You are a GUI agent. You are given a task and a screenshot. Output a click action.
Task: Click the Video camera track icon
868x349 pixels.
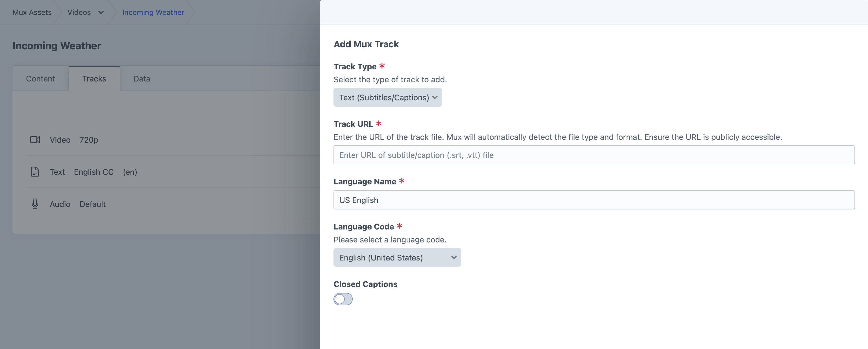(35, 140)
